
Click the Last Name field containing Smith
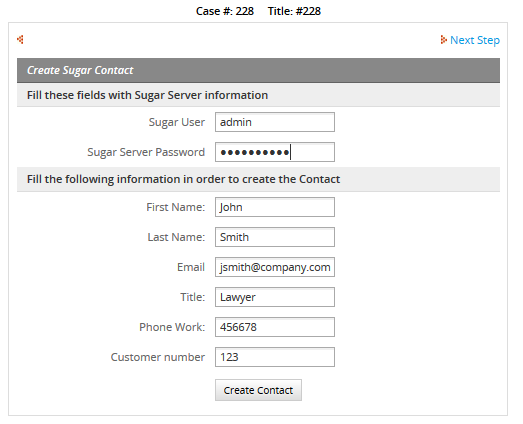click(275, 237)
